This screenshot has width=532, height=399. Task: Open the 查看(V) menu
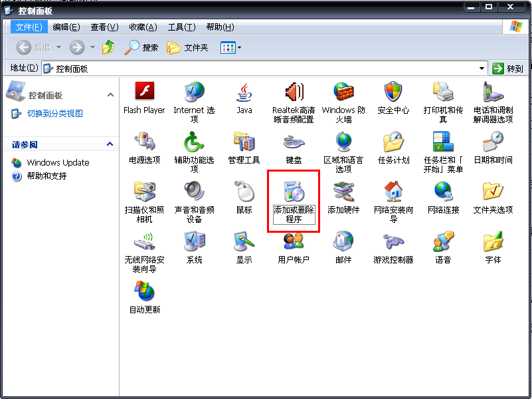(104, 27)
